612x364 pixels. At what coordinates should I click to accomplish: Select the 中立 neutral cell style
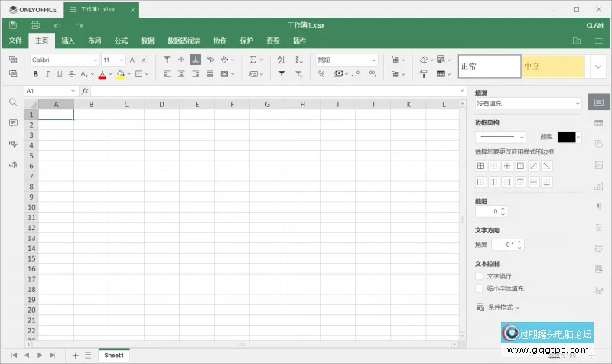pyautogui.click(x=553, y=67)
